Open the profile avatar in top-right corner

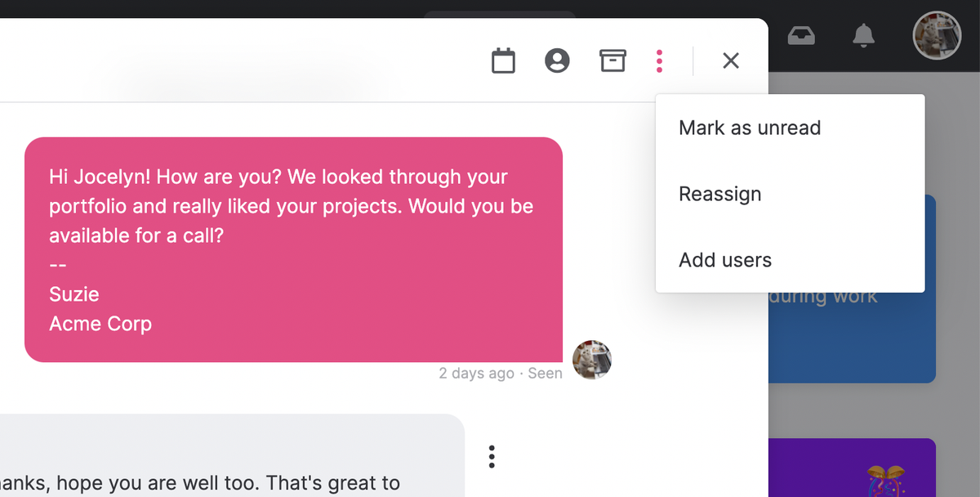tap(937, 35)
